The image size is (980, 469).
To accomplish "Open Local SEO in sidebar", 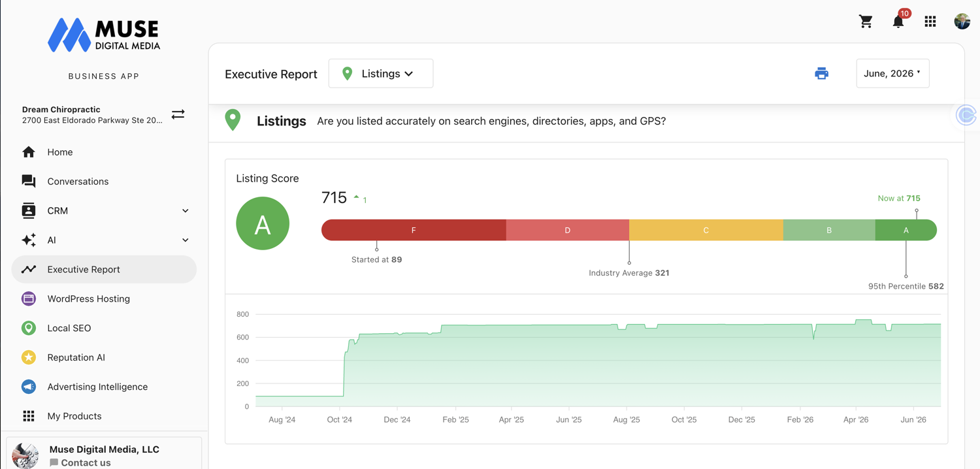I will (104, 328).
